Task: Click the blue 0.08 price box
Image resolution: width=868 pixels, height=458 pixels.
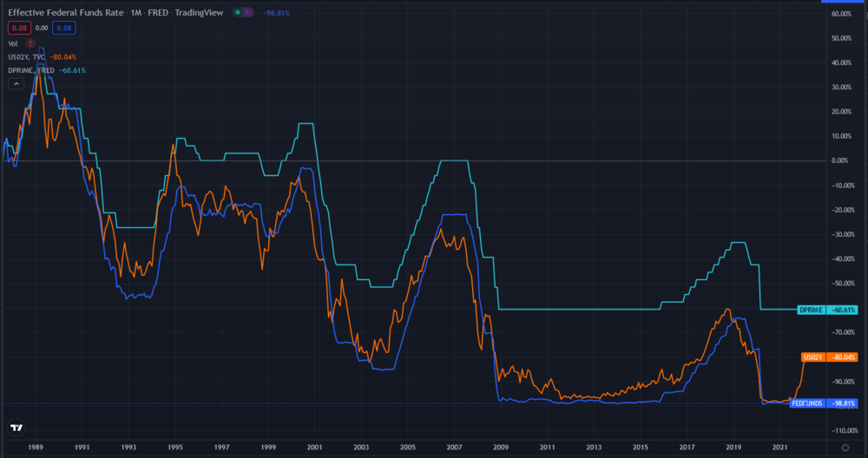Action: 63,28
